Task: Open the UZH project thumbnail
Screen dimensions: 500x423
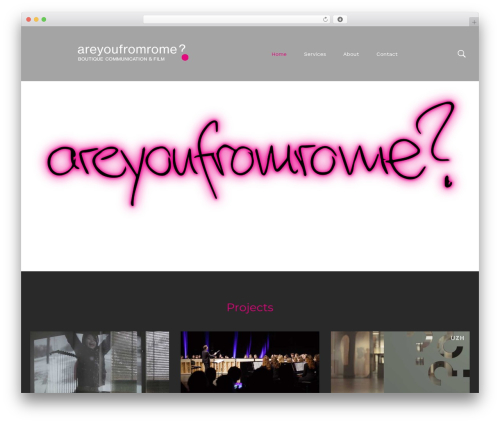Action: (400, 362)
